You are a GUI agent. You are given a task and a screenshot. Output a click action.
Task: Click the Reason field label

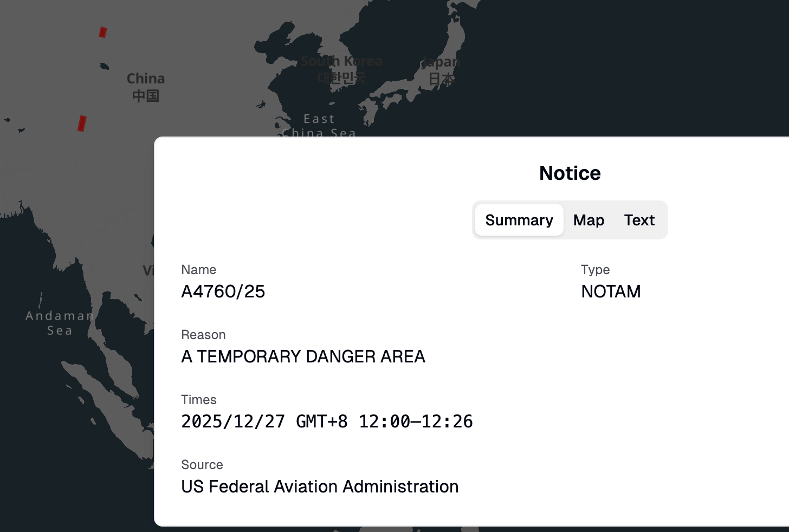coord(203,335)
